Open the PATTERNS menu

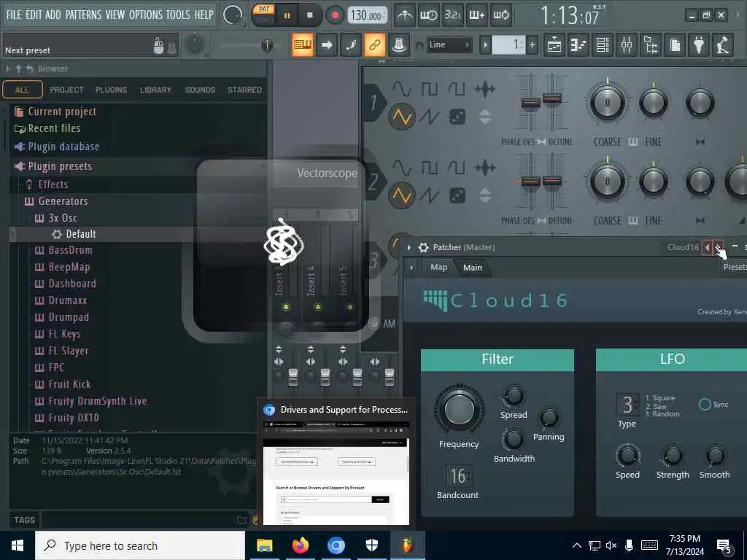(83, 15)
